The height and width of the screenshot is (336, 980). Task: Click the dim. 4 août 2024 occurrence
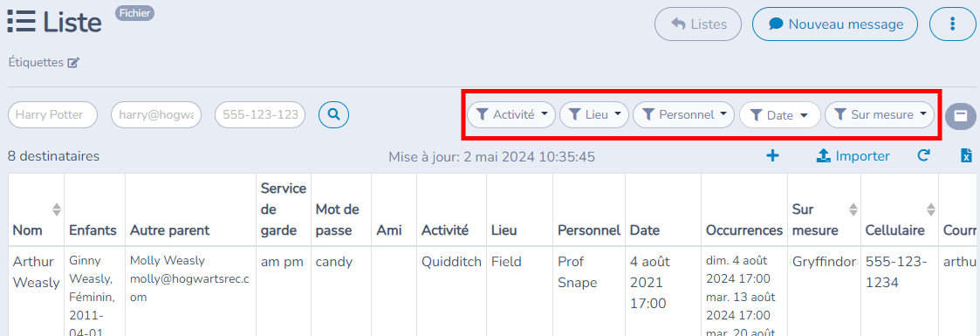737,269
